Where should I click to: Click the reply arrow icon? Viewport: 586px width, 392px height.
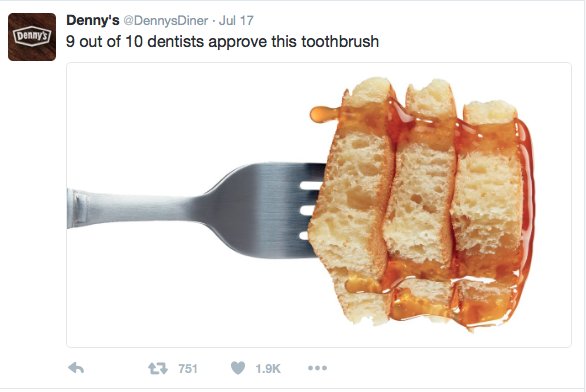pos(76,368)
